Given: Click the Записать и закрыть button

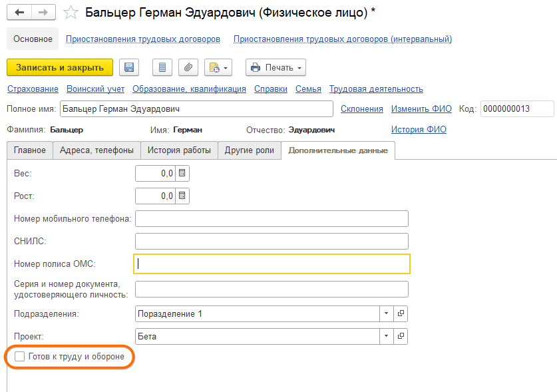Looking at the screenshot, I should coord(60,67).
